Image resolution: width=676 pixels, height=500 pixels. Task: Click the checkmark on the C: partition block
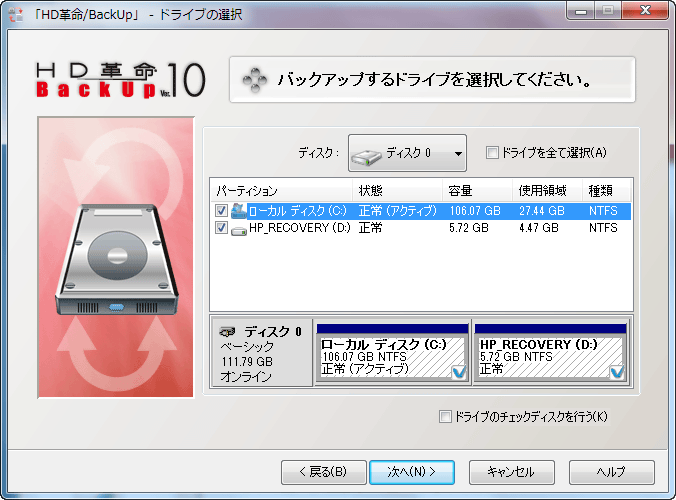459,372
